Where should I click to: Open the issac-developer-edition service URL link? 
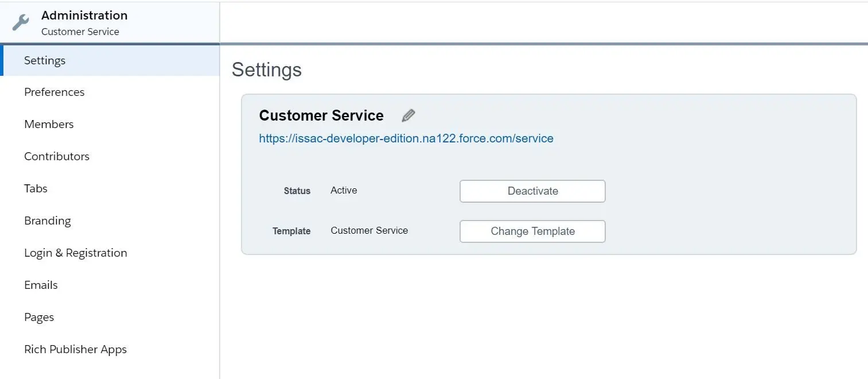pos(406,138)
